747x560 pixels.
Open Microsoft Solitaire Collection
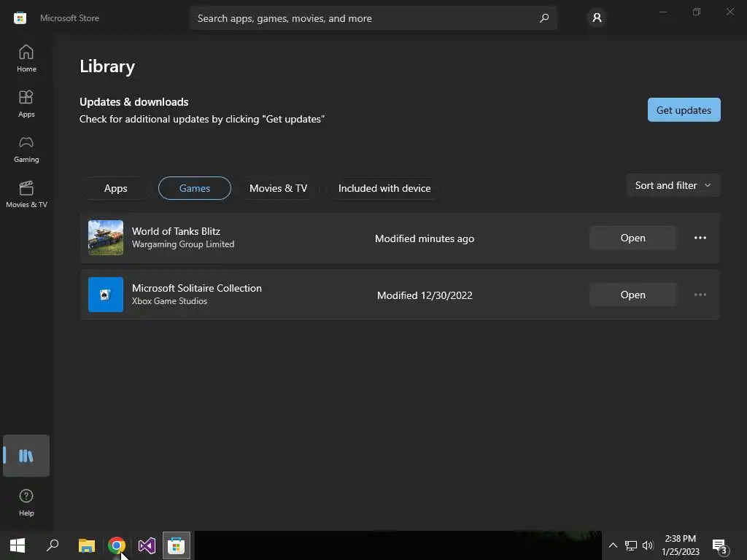click(x=632, y=295)
